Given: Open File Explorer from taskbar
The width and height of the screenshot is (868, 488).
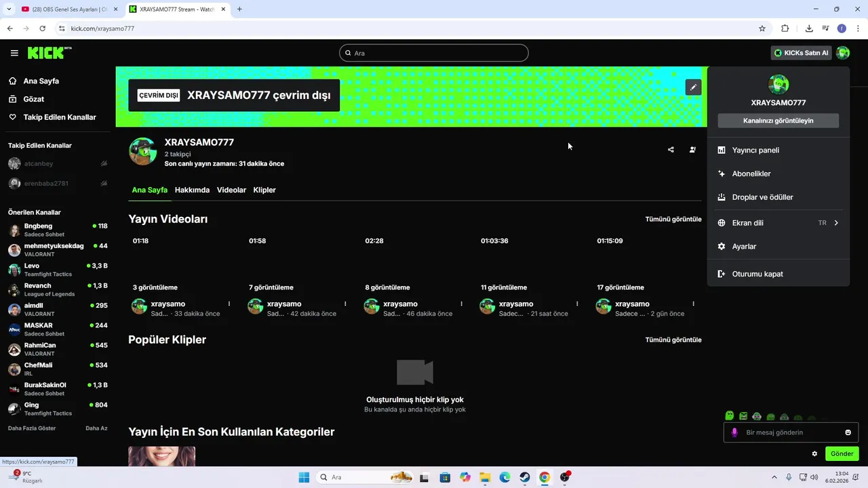Looking at the screenshot, I should pos(485,477).
